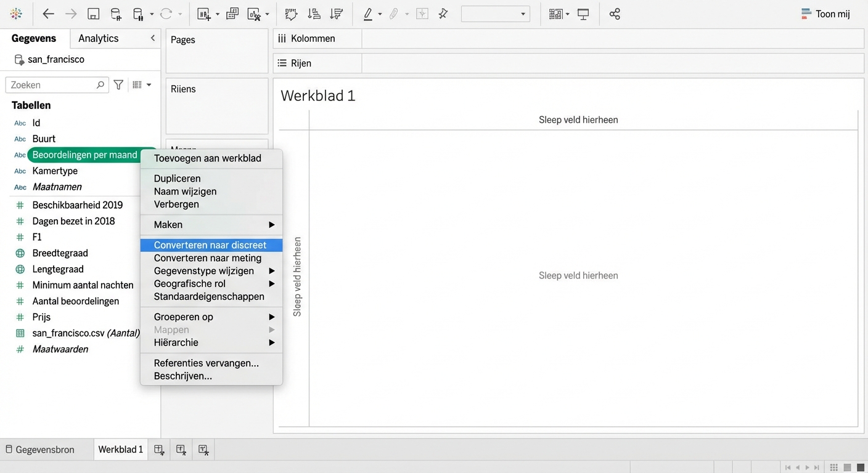Click the share icon in toolbar

point(615,14)
